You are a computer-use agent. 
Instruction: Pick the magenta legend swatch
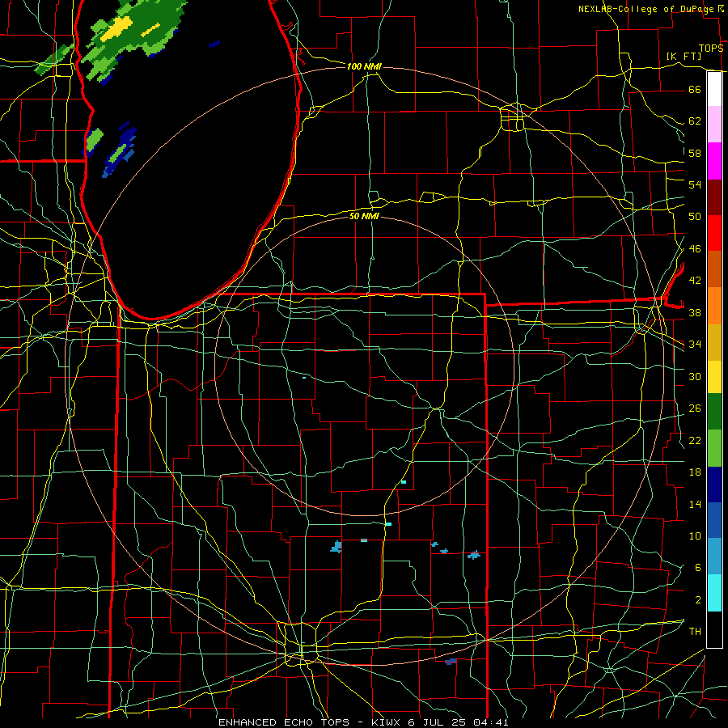pyautogui.click(x=714, y=161)
